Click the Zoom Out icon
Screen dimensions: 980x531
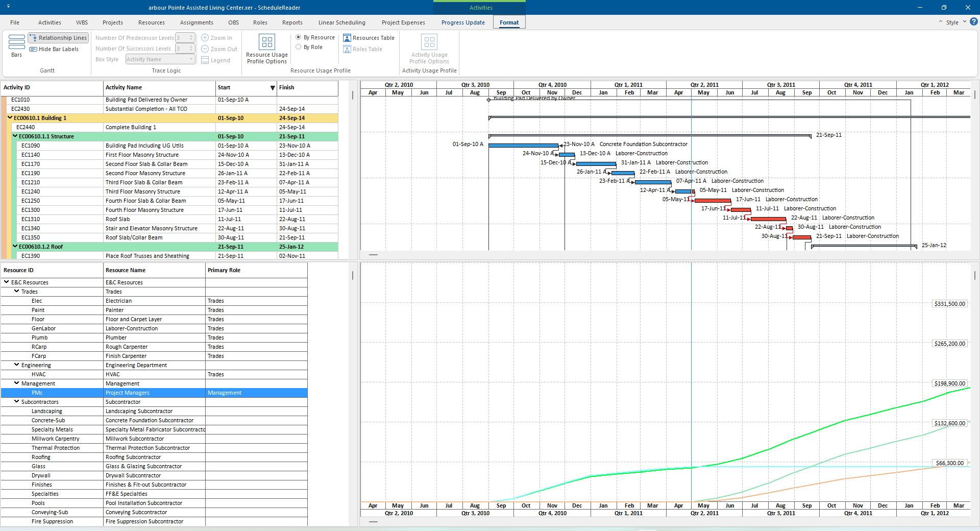coord(206,49)
